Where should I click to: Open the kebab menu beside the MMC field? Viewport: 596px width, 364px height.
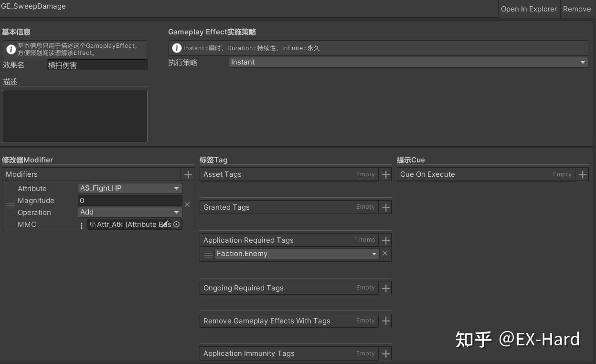(x=81, y=225)
